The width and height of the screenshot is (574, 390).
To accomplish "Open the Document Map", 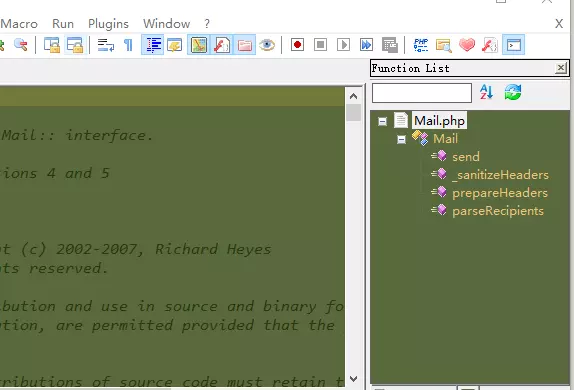I will tap(199, 45).
